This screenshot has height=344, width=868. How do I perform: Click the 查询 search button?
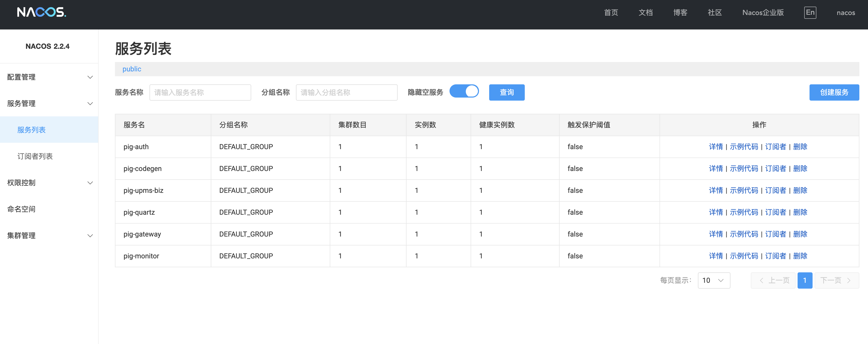(506, 92)
